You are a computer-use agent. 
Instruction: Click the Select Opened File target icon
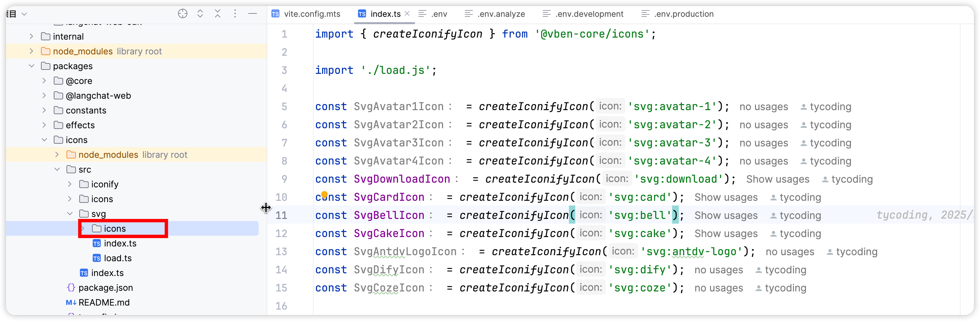click(x=183, y=14)
